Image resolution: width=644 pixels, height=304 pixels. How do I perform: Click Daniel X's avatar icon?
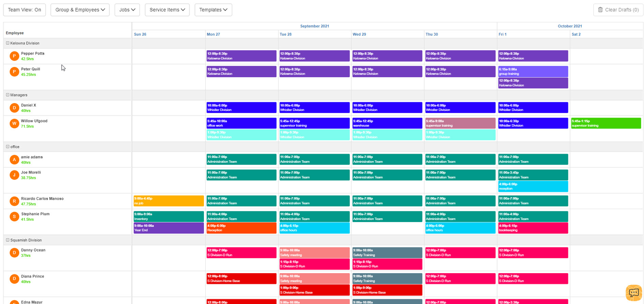click(15, 108)
